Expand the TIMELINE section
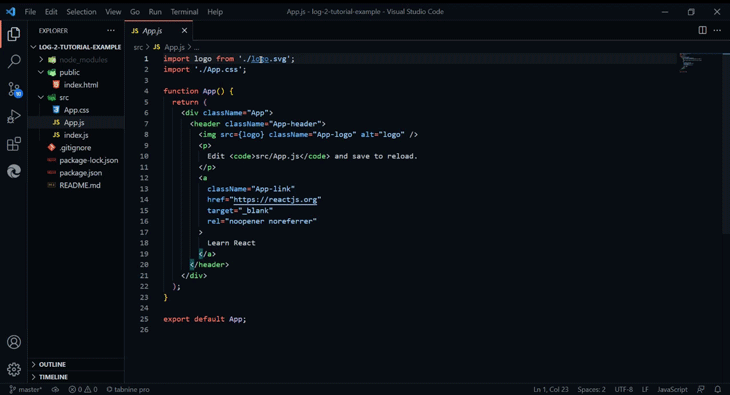 pos(76,377)
